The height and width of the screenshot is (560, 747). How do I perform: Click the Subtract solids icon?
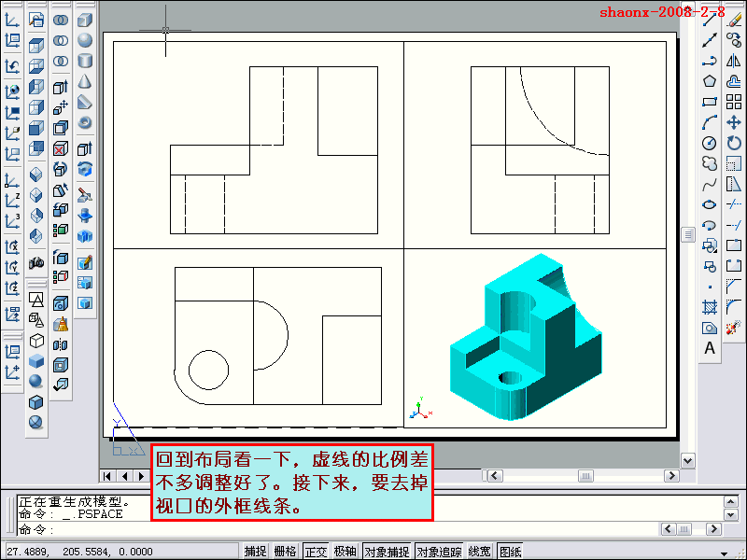coord(61,40)
